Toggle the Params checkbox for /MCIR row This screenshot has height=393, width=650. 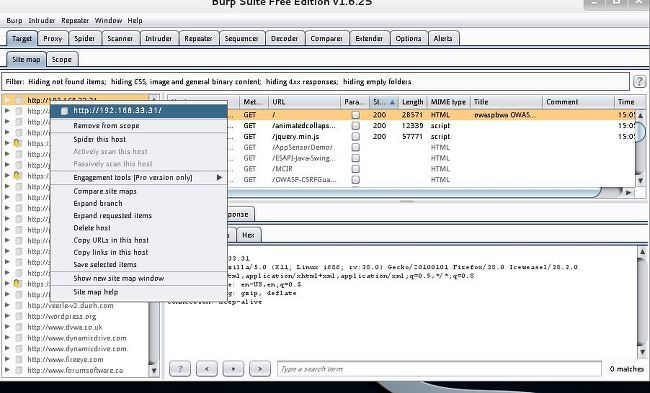pos(355,169)
